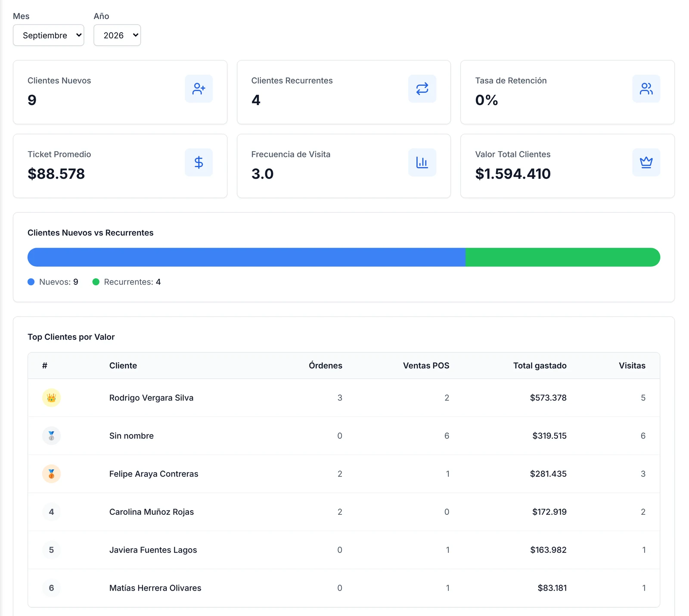The image size is (689, 616).
Task: Click the users icon in Tasa de Retención
Action: click(x=646, y=89)
